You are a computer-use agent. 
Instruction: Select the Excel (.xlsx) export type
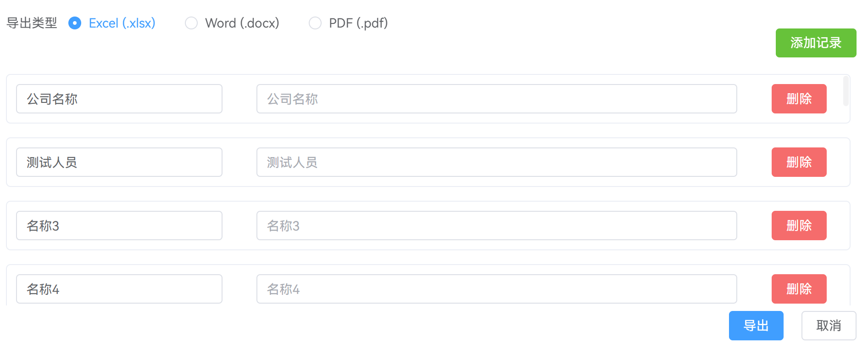tap(75, 23)
